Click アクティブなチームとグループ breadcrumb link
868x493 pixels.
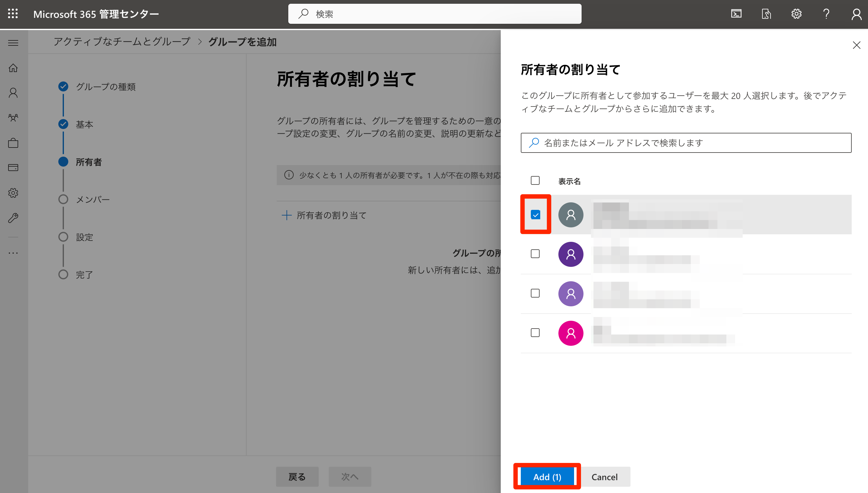point(122,42)
